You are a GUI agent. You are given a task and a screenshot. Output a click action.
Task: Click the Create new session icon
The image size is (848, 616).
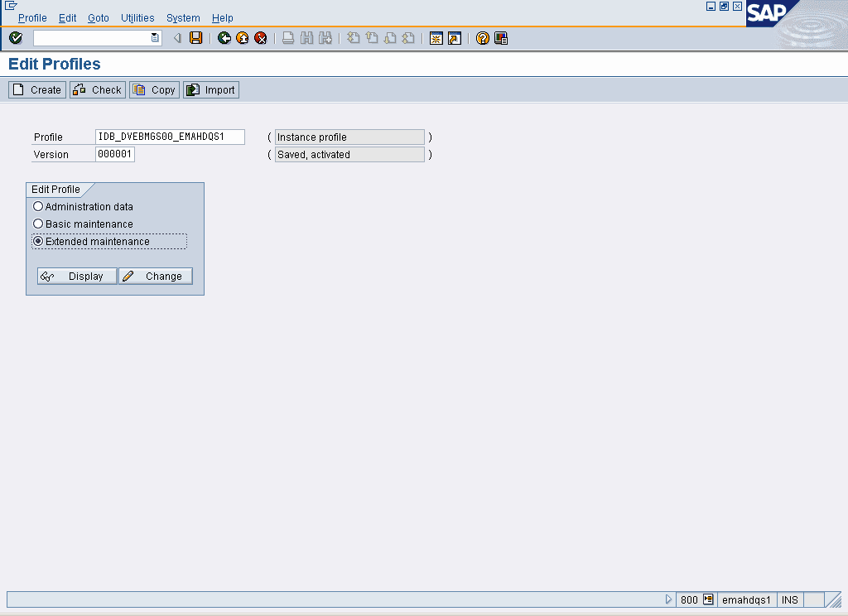tap(436, 38)
